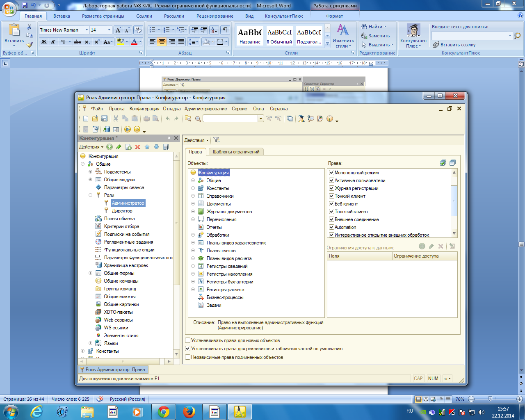Cut selection in Configurator toolbar
This screenshot has height=420, width=525.
(116, 119)
